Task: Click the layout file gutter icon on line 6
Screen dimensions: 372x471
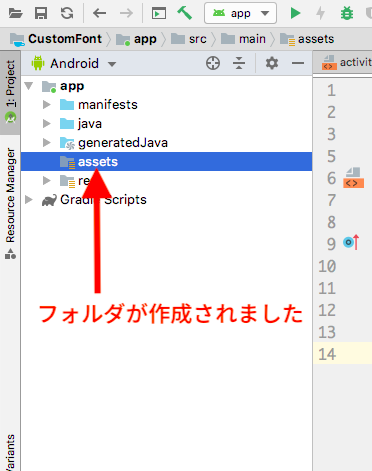Action: click(353, 178)
